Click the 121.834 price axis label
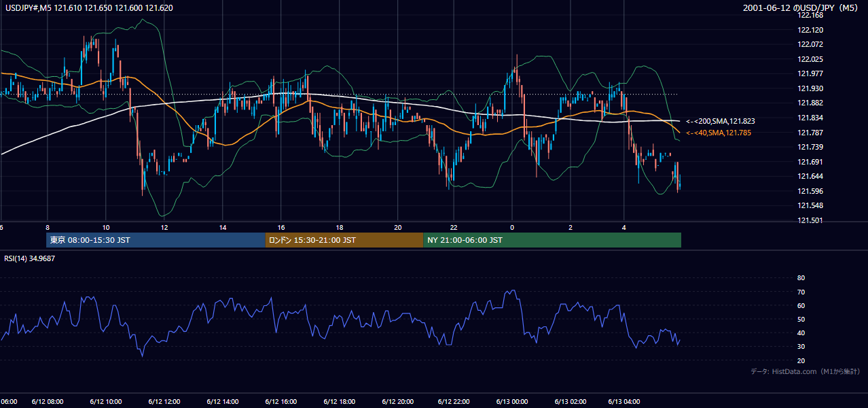 [x=810, y=118]
